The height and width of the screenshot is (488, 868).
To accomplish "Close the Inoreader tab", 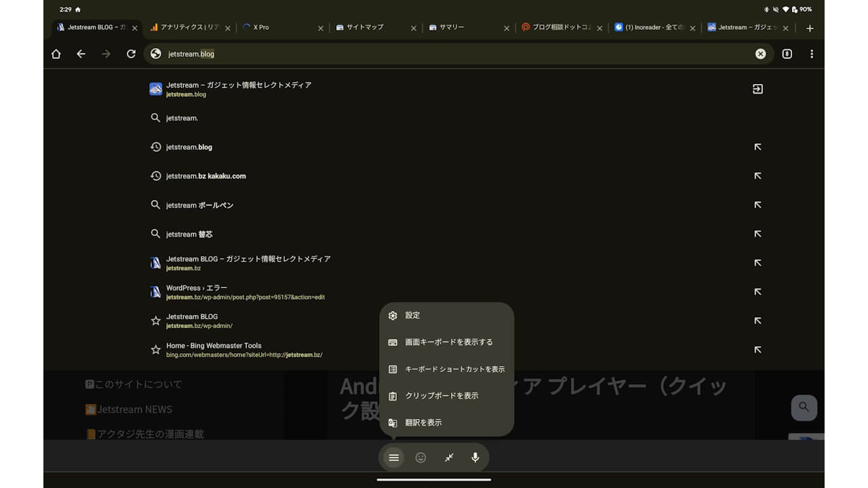I will (x=692, y=28).
